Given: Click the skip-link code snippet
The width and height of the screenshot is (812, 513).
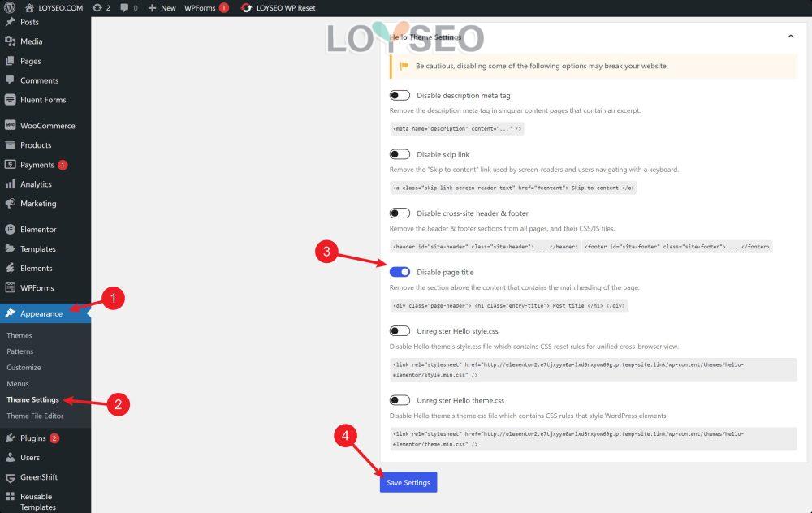Looking at the screenshot, I should click(x=513, y=188).
